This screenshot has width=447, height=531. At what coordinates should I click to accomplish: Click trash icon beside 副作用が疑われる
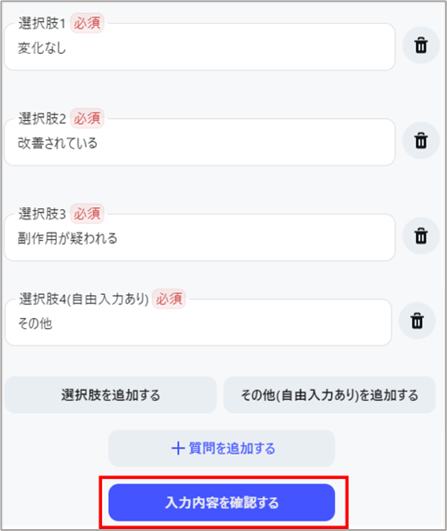point(421,236)
